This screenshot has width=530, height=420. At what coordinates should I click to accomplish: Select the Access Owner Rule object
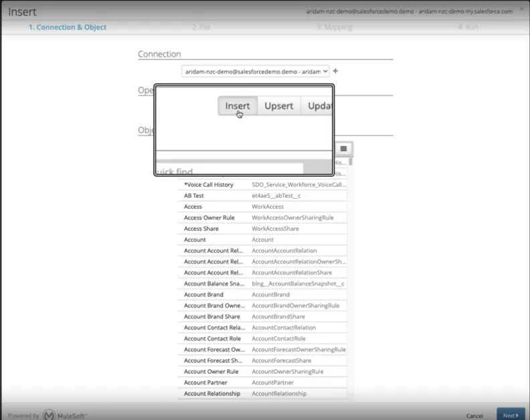point(262,217)
